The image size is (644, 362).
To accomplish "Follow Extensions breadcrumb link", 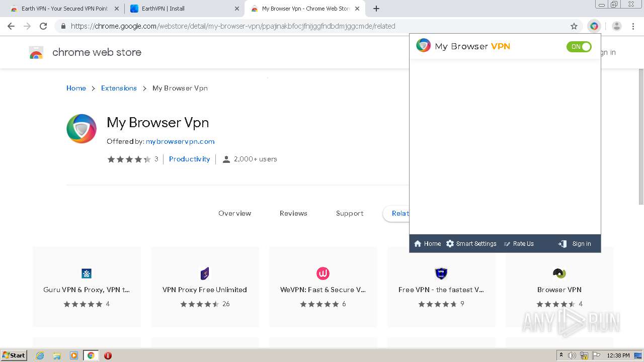I will click(119, 88).
